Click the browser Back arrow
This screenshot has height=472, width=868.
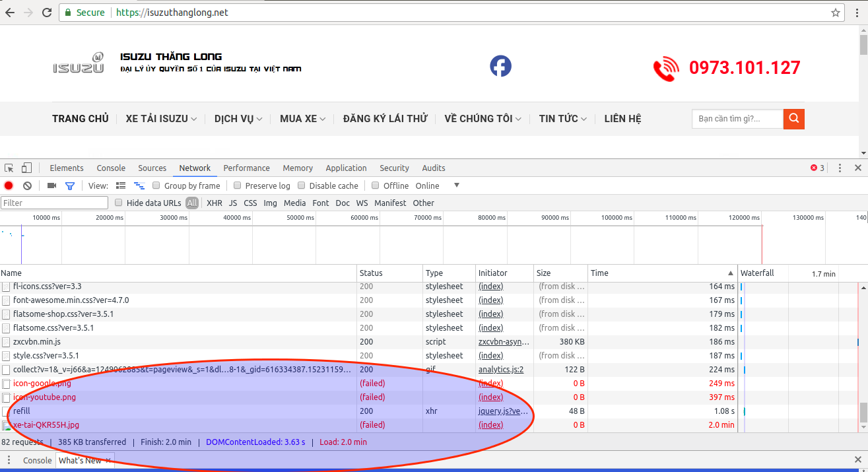[x=10, y=13]
